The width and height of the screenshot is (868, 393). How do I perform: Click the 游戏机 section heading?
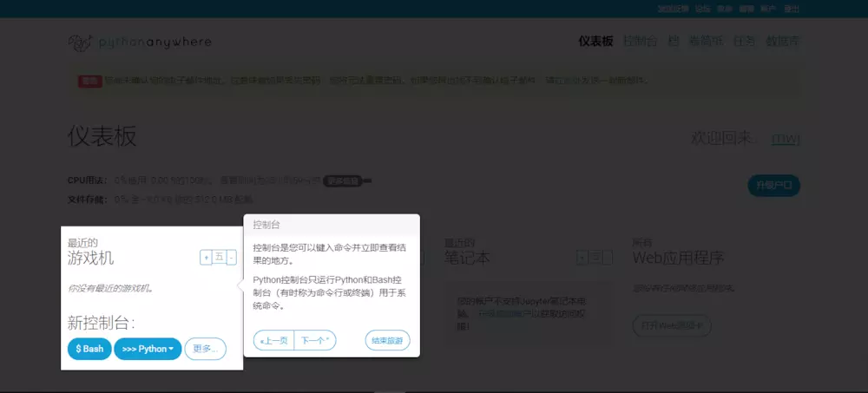tap(91, 258)
